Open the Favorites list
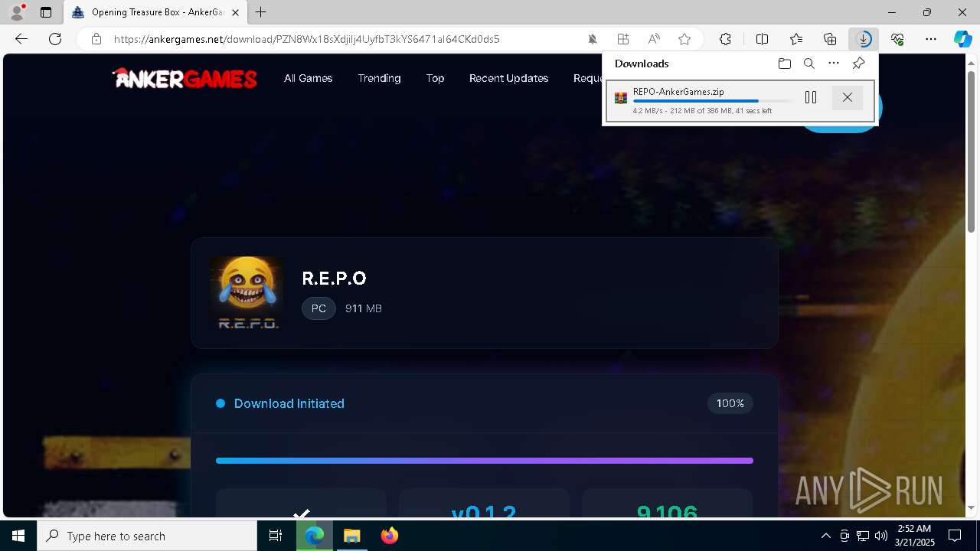This screenshot has height=551, width=980. coord(796,39)
